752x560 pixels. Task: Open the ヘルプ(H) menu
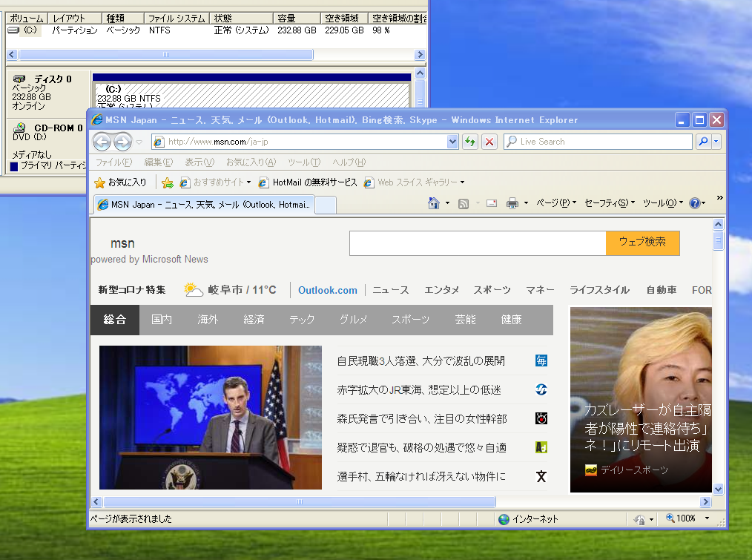point(349,162)
